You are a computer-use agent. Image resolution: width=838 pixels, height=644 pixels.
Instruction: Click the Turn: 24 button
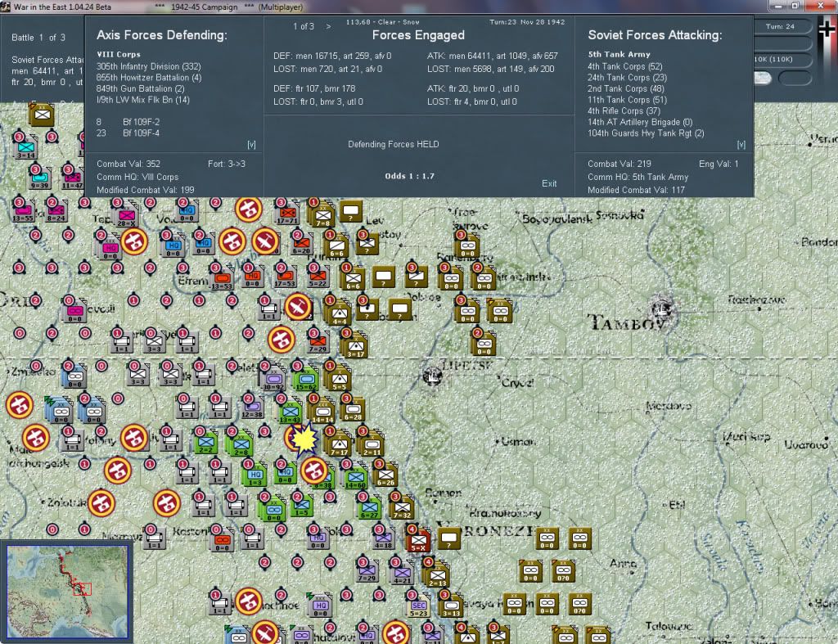point(780,26)
